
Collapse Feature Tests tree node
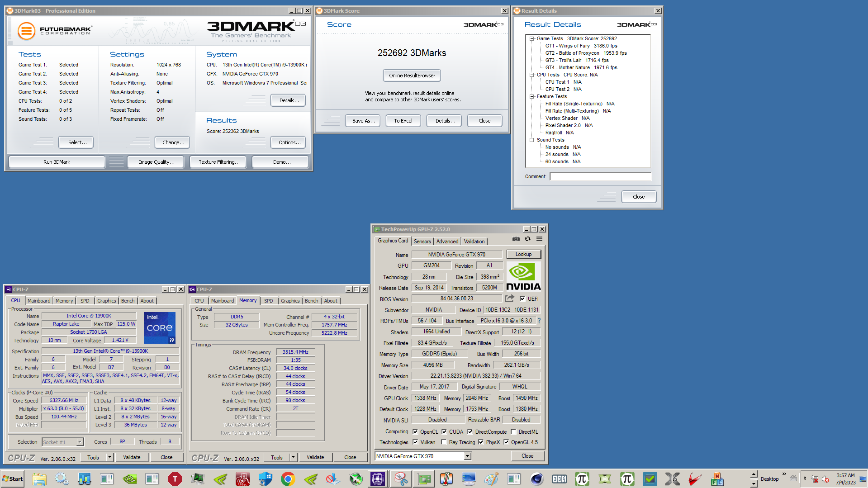(x=532, y=96)
